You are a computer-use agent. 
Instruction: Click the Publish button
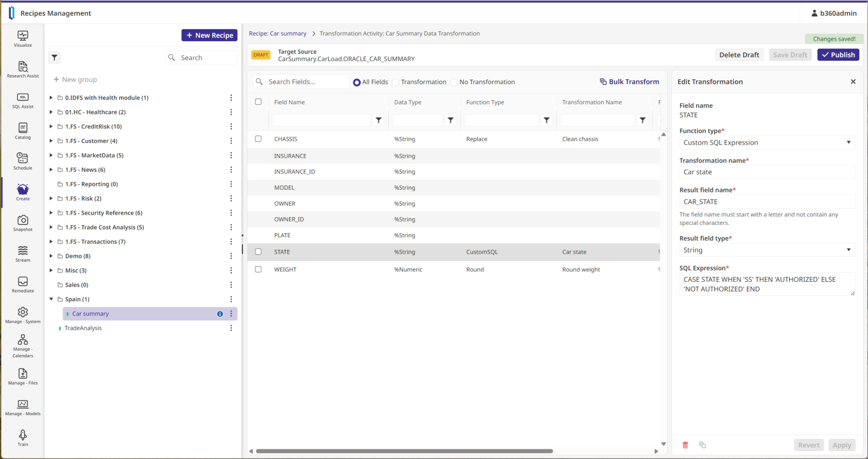click(x=838, y=55)
